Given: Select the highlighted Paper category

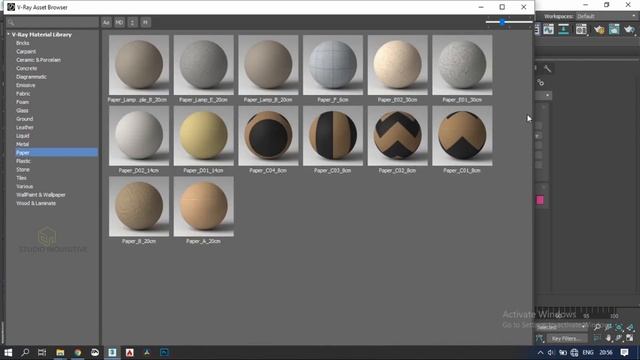Looking at the screenshot, I should pyautogui.click(x=56, y=153).
